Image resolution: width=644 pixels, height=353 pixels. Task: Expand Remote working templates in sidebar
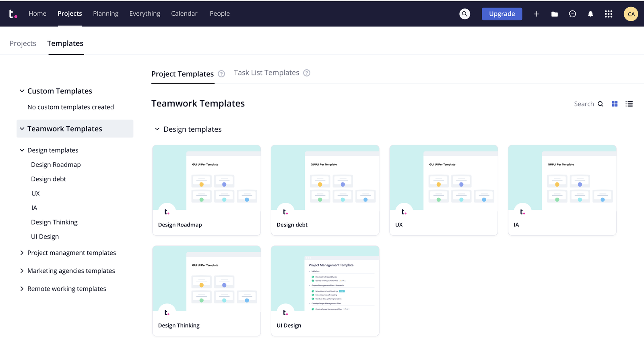click(22, 289)
